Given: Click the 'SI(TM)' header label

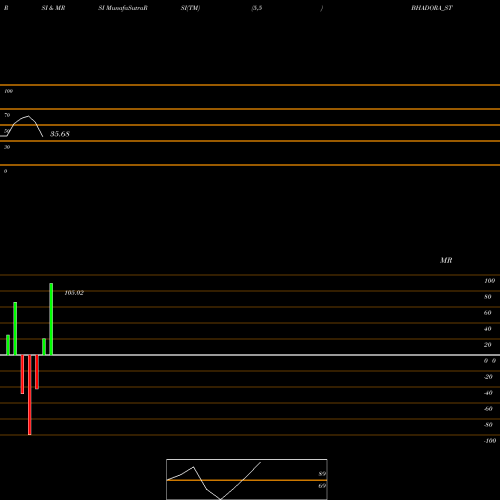Looking at the screenshot, I should click(x=190, y=8).
